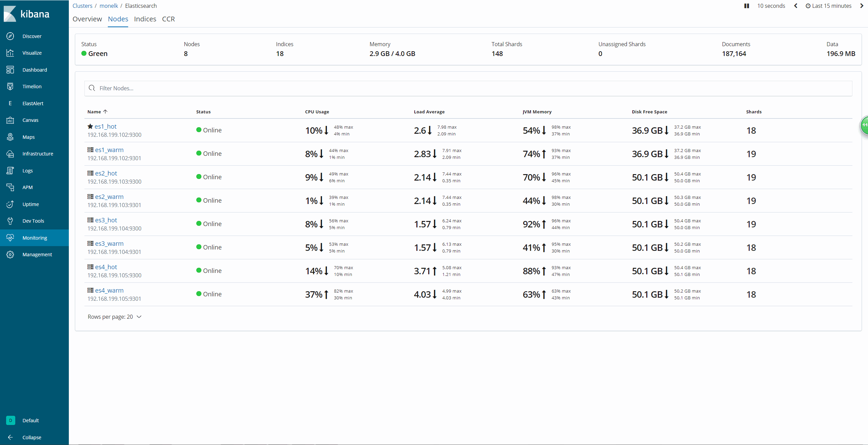
Task: Open the es4_warm node link
Action: click(109, 291)
